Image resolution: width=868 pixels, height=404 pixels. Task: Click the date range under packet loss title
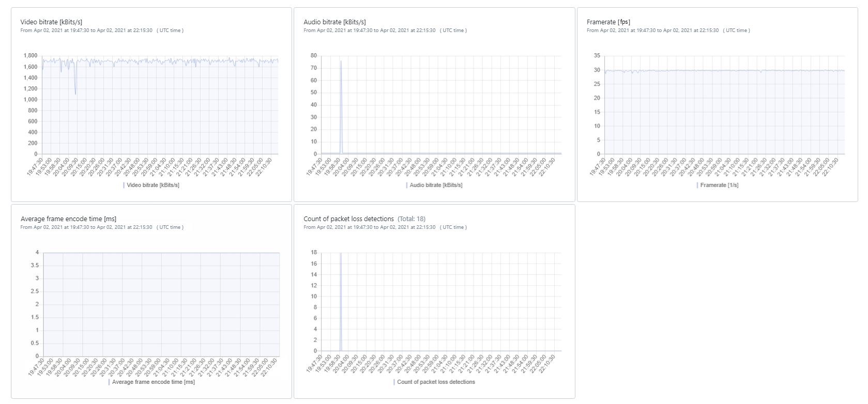point(385,227)
